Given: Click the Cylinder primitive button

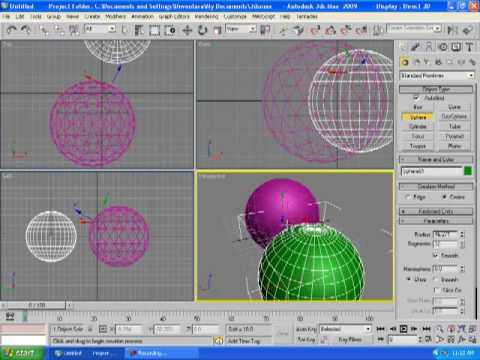Looking at the screenshot, I should (x=417, y=127).
